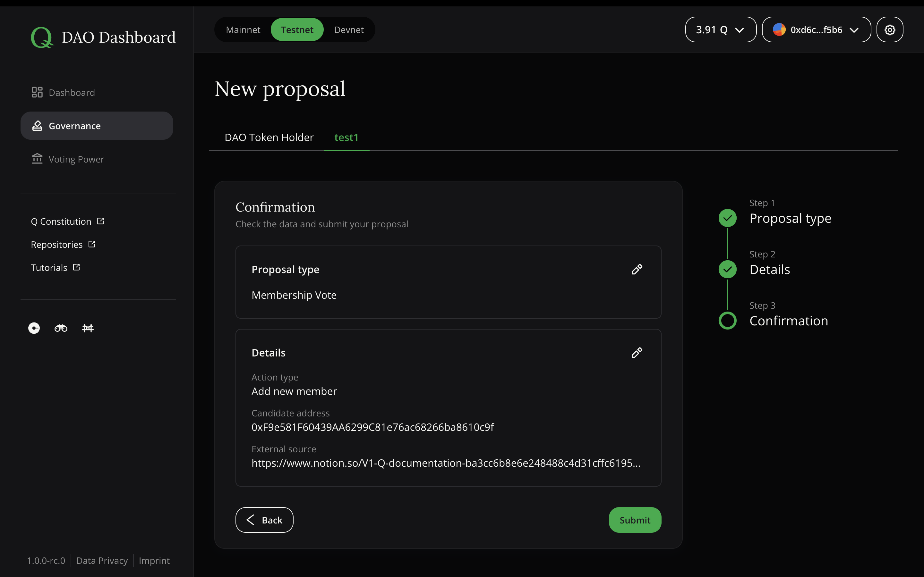Click the round Q token icon
Image resolution: width=924 pixels, height=577 pixels.
click(33, 328)
